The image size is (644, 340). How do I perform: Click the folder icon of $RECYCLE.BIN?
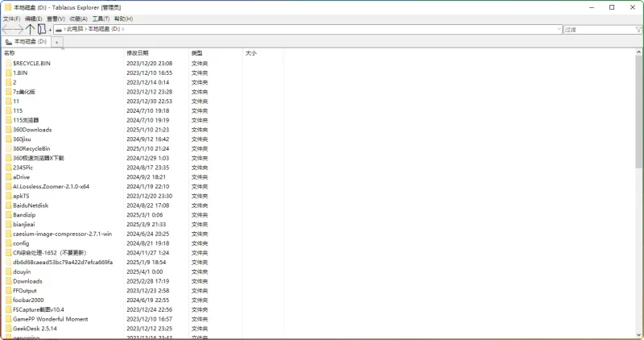[x=9, y=64]
